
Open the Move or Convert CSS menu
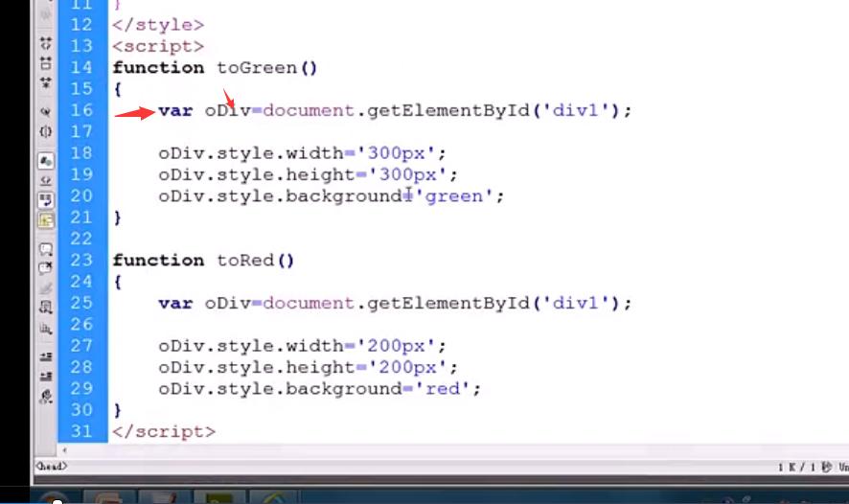coord(46,328)
